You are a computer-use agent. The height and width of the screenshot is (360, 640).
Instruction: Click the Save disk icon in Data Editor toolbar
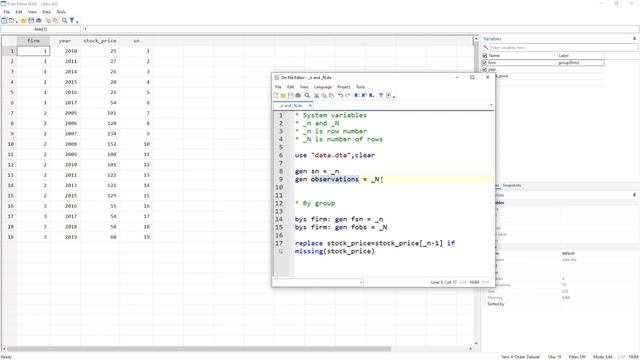(x=31, y=20)
